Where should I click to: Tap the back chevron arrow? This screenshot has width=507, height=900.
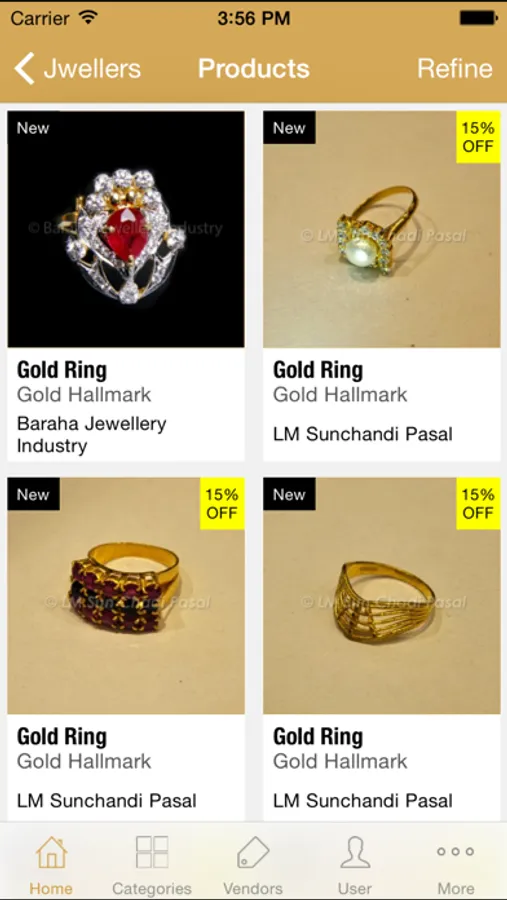pyautogui.click(x=24, y=68)
